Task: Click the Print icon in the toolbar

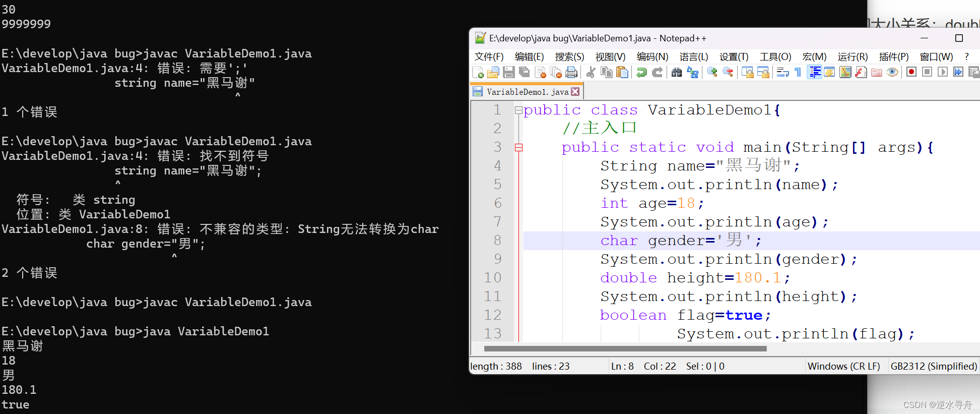Action: pyautogui.click(x=571, y=73)
